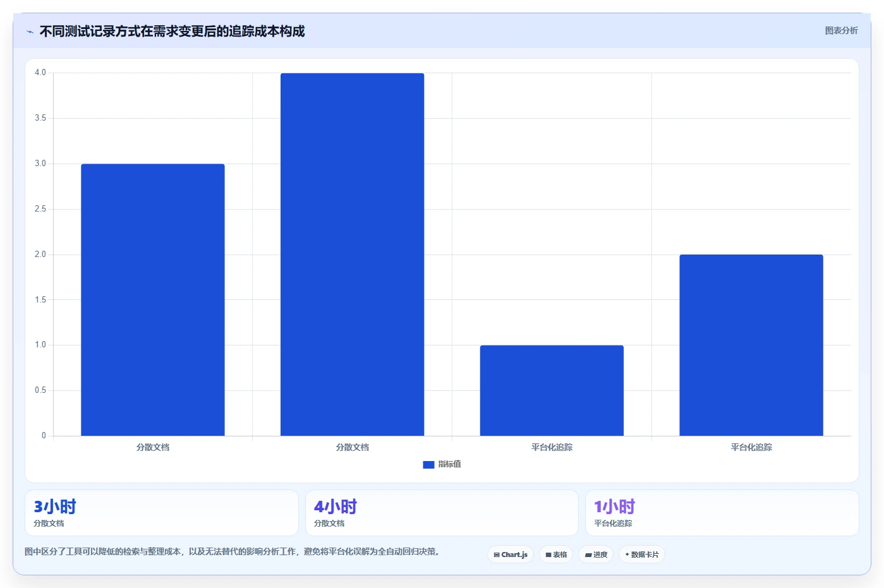Click the x-axis label under the 3.0 bar
884x588 pixels.
153,447
